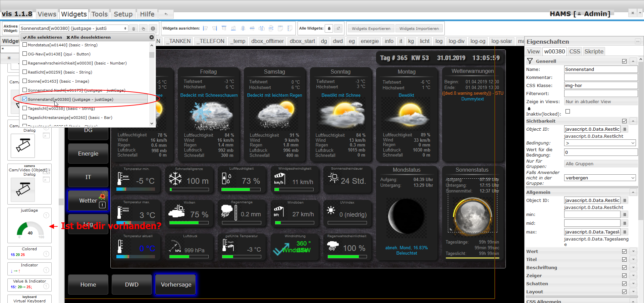Align widgets to the bottom edge
644x303 pixels.
tap(234, 28)
